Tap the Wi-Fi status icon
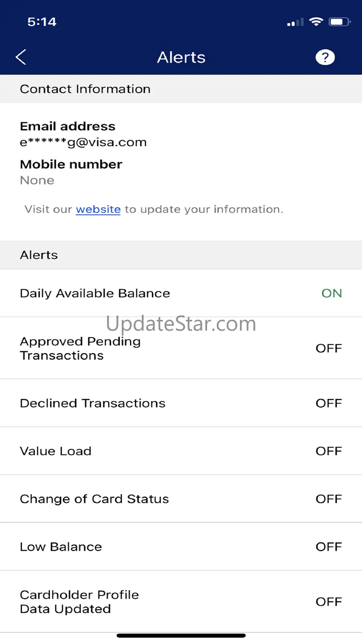This screenshot has width=362, height=644. 316,22
